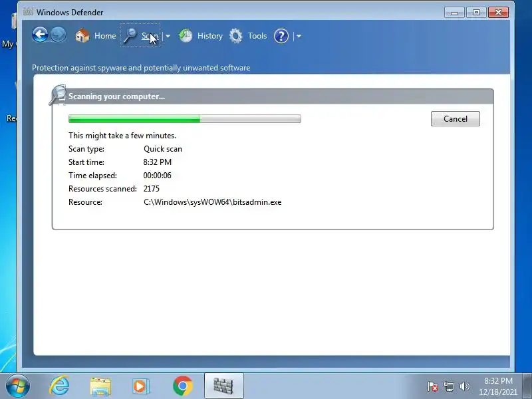Start a scan via Scan label

point(150,36)
